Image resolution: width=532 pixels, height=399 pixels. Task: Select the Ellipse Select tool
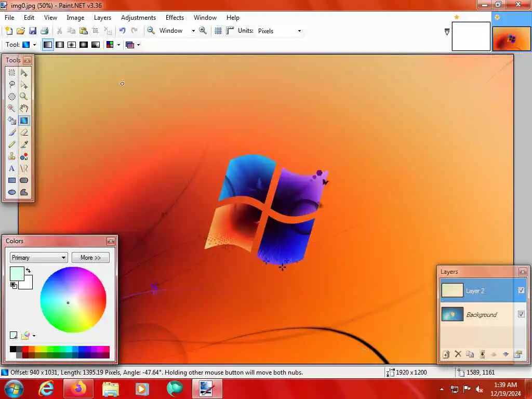point(12,97)
